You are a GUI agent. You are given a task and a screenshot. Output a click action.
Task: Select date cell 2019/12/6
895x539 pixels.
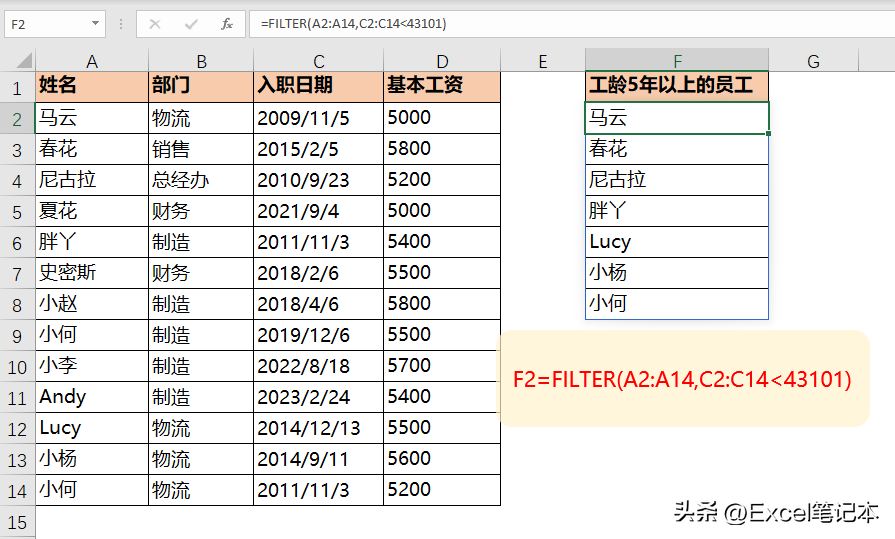(319, 335)
